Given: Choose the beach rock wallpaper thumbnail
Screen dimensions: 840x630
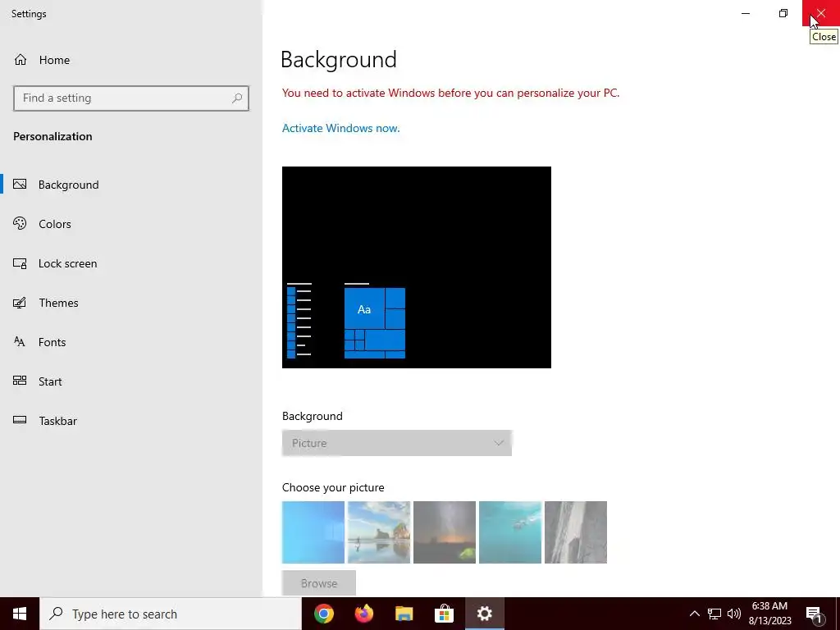Looking at the screenshot, I should [379, 532].
